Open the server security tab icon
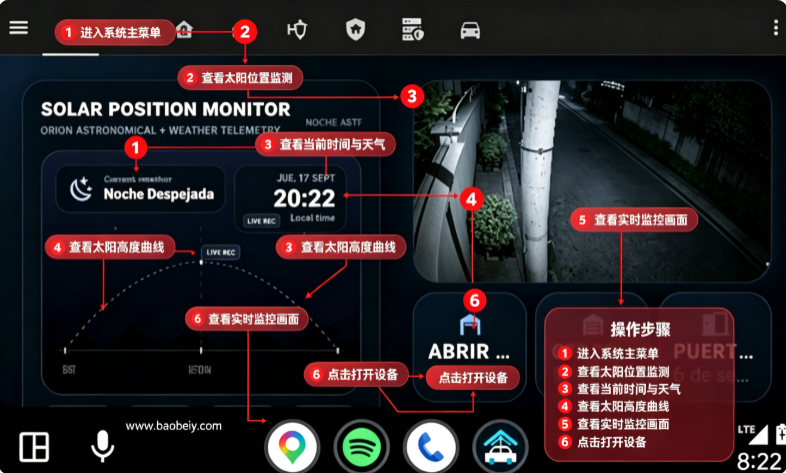Screen dimensions: 786x473 coord(413,30)
